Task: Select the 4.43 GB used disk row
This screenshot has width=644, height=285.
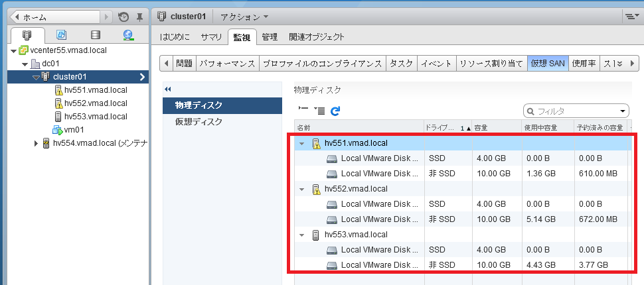Action: [x=461, y=265]
